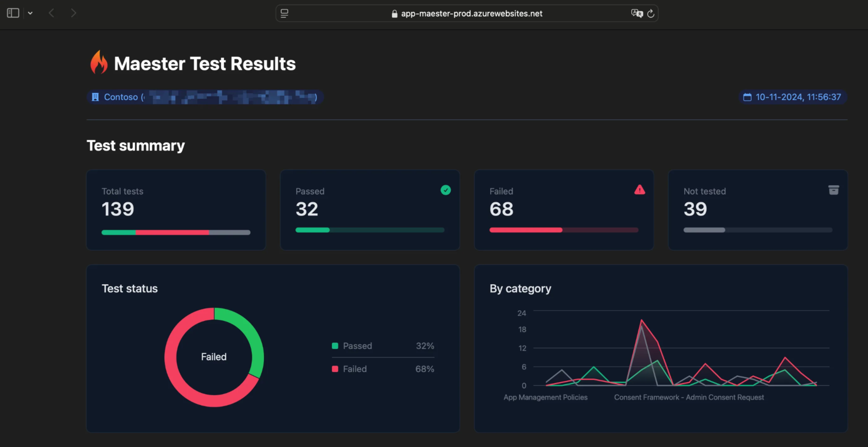868x447 pixels.
Task: Toggle Passed series in Test status legend
Action: (357, 346)
